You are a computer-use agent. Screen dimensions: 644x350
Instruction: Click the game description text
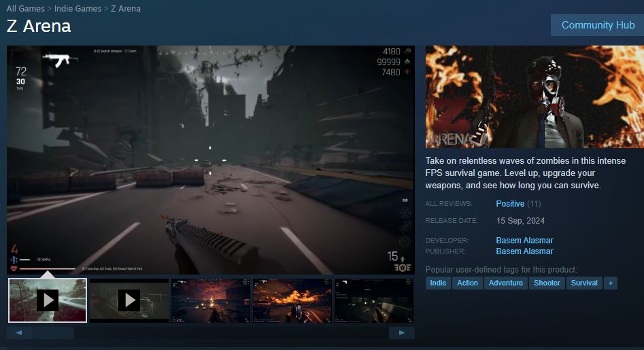525,173
